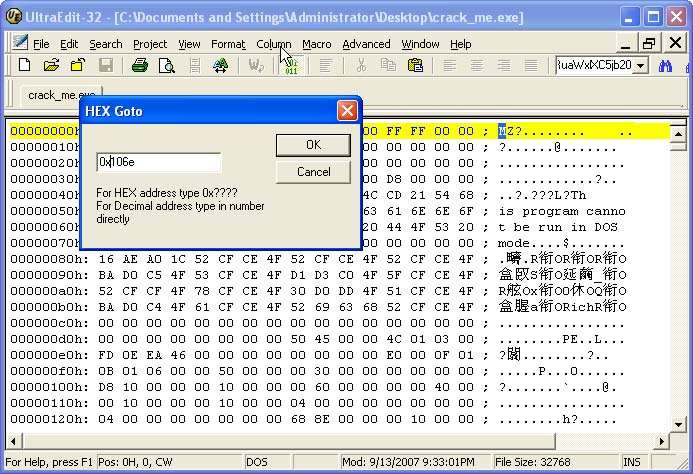Click the hex address input field

point(159,162)
